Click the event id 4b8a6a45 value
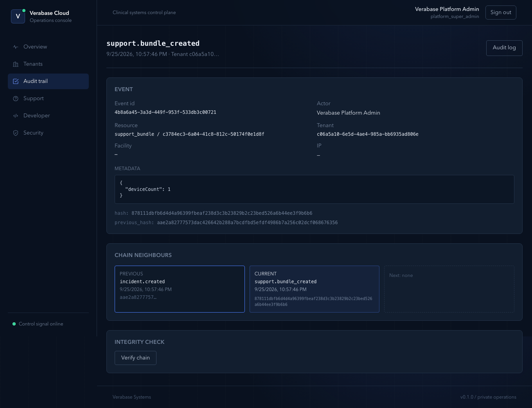Screen dimensions: 532x408 click(165, 112)
